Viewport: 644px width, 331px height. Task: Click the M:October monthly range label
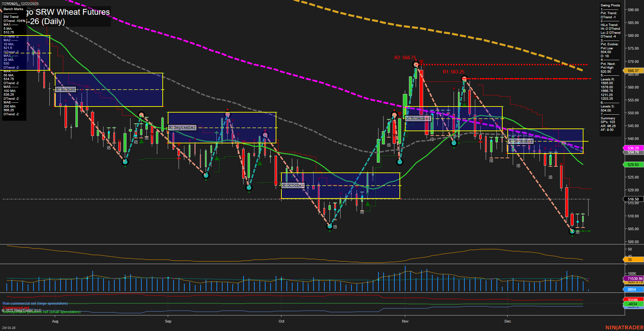coord(293,185)
